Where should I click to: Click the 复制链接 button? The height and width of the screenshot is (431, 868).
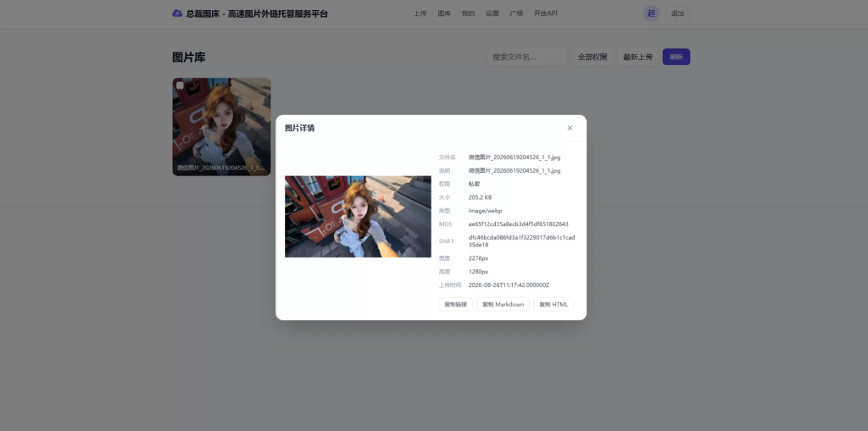click(455, 304)
